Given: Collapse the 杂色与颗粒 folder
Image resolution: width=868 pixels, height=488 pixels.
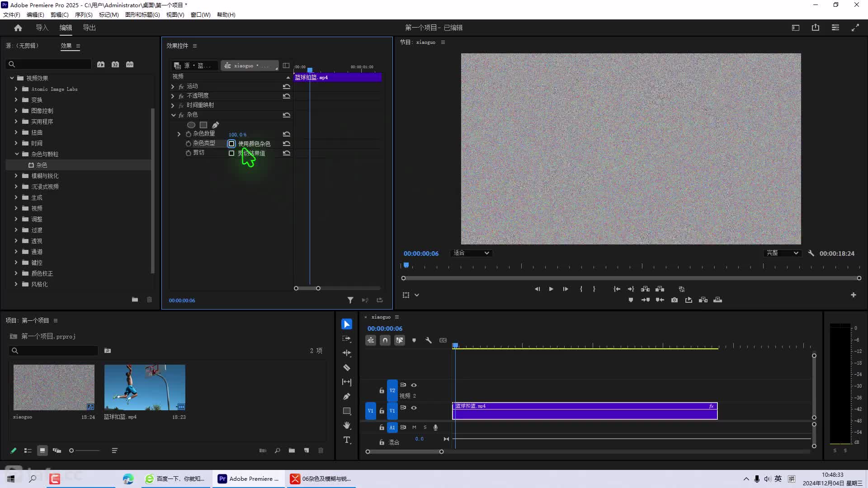Looking at the screenshot, I should pos(17,154).
